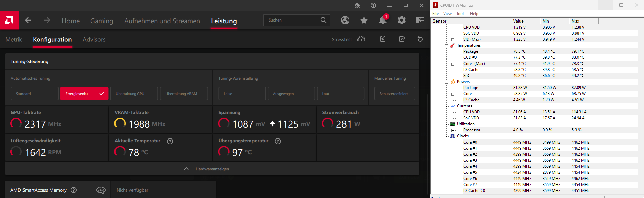Image resolution: width=644 pixels, height=198 pixels.
Task: Click the HWMonitor Powers flame icon
Action: coord(453,82)
